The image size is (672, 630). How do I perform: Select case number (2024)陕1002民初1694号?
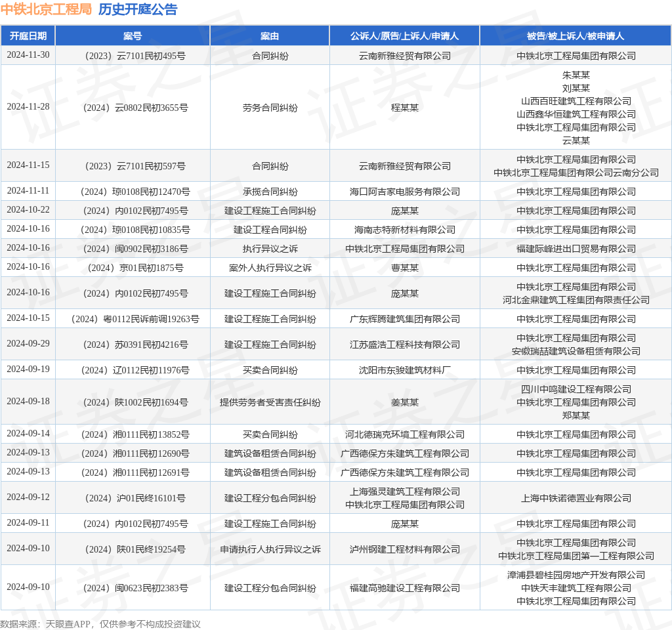[135, 403]
